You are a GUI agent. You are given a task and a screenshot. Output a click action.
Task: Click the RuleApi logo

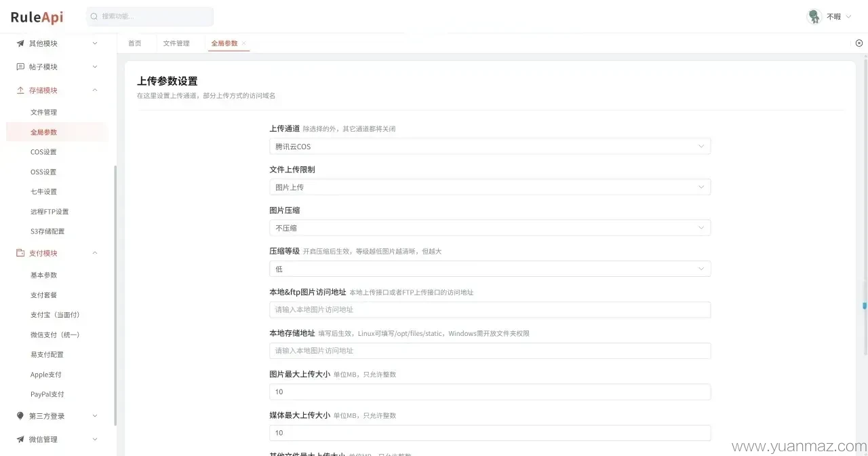click(x=37, y=17)
